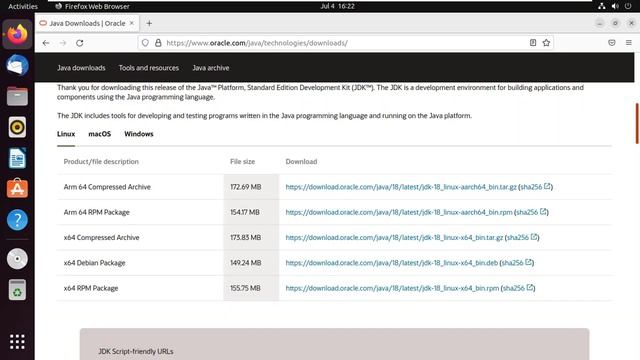Select the Java Downloads | Oracle browser tab
640x360 pixels.
click(87, 23)
